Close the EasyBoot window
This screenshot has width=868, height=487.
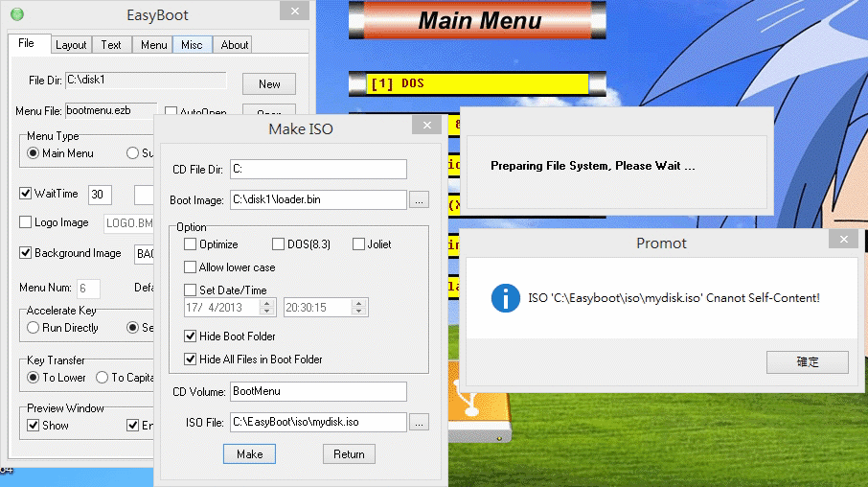click(x=294, y=12)
